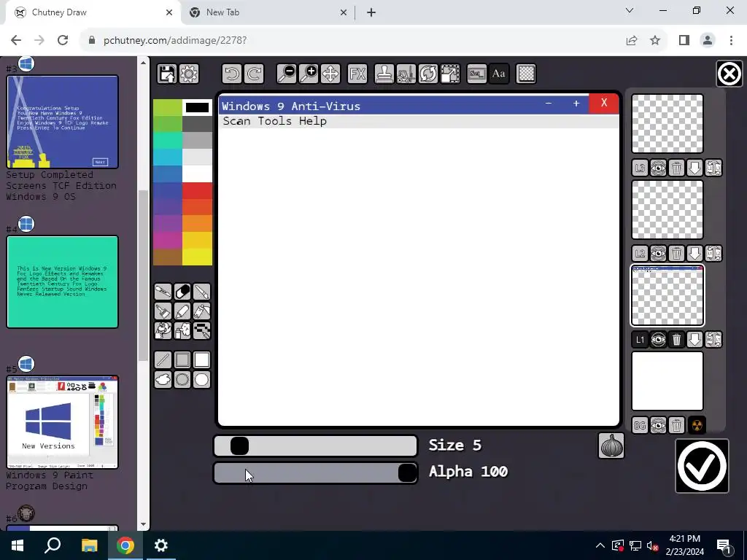Submit drawing with the big checkmark button
The width and height of the screenshot is (747, 560).
702,466
